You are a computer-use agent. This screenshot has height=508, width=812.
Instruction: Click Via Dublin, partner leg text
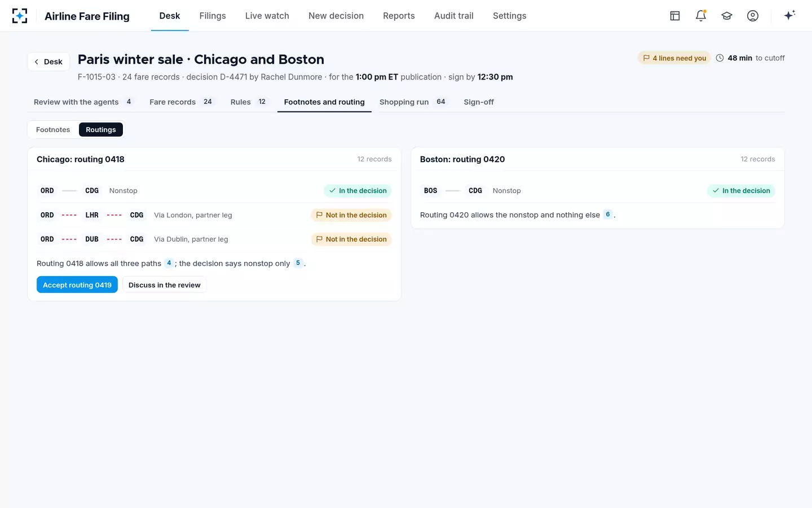(191, 239)
